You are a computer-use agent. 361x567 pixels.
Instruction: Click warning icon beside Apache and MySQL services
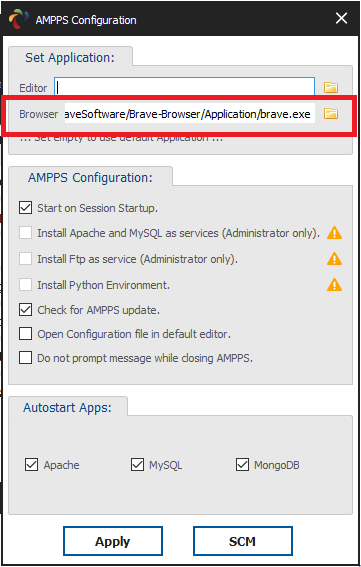click(334, 233)
